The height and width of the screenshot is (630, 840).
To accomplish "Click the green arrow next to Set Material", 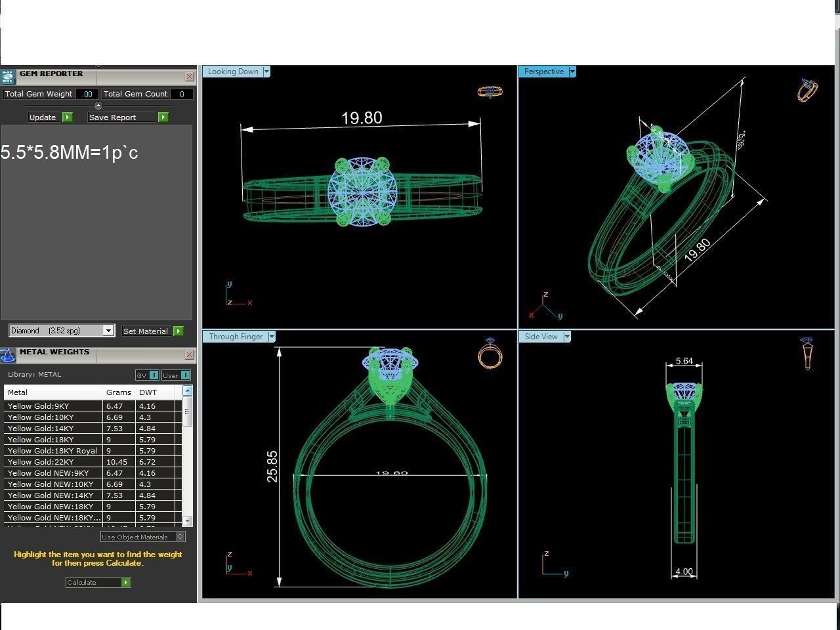I will click(x=178, y=331).
